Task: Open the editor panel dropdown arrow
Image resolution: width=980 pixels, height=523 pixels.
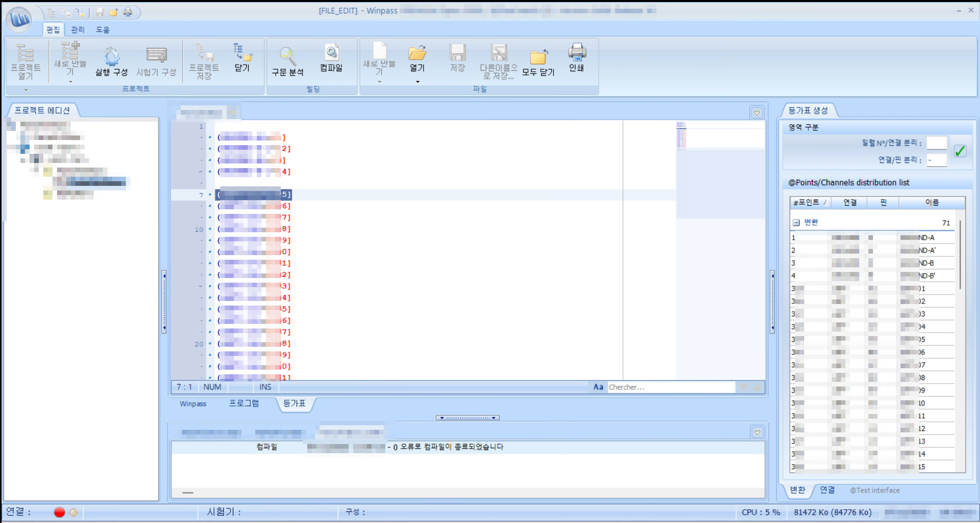Action: [x=757, y=113]
